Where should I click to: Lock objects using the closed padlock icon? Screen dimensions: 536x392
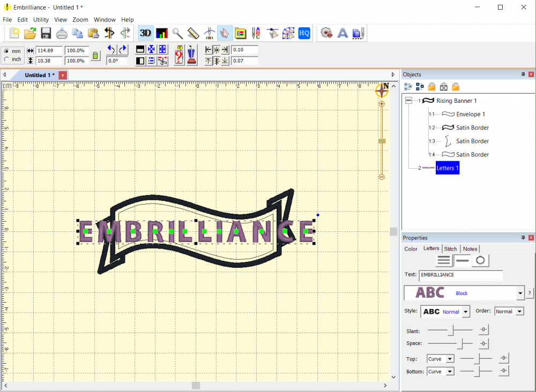[x=431, y=86]
